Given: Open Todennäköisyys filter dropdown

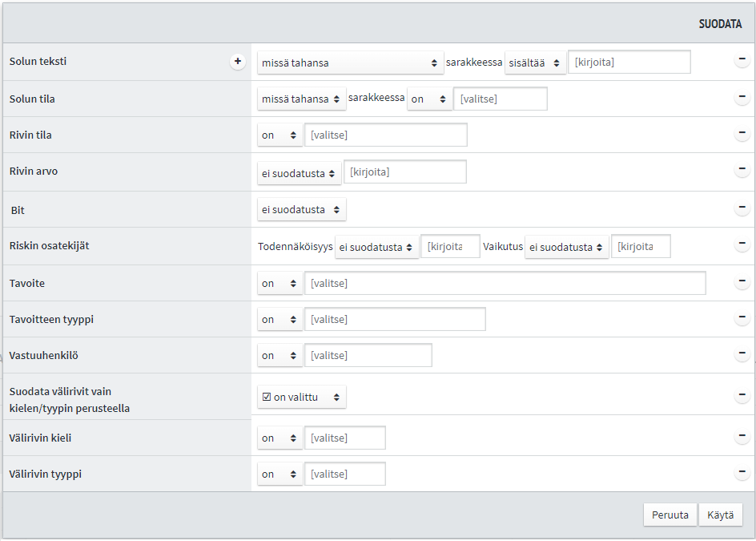Looking at the screenshot, I should (376, 247).
